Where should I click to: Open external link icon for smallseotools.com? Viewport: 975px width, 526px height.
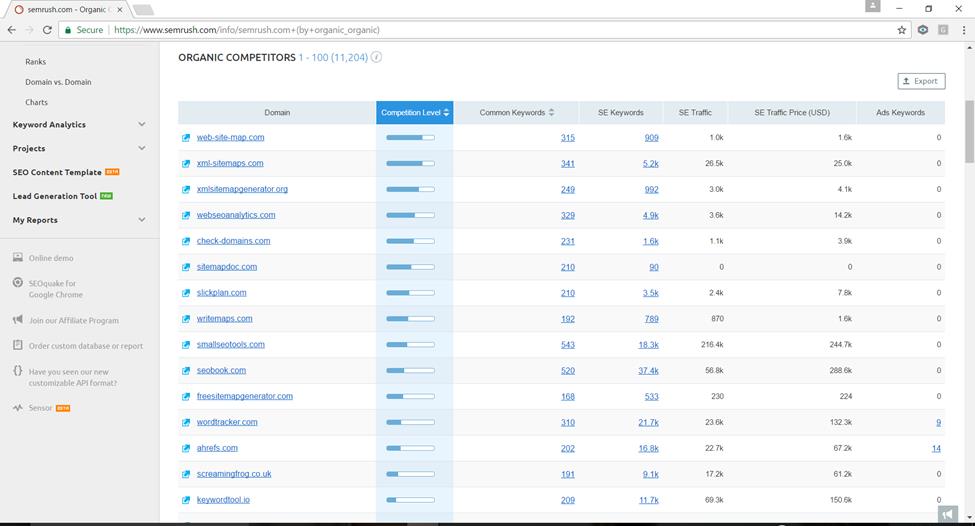186,345
